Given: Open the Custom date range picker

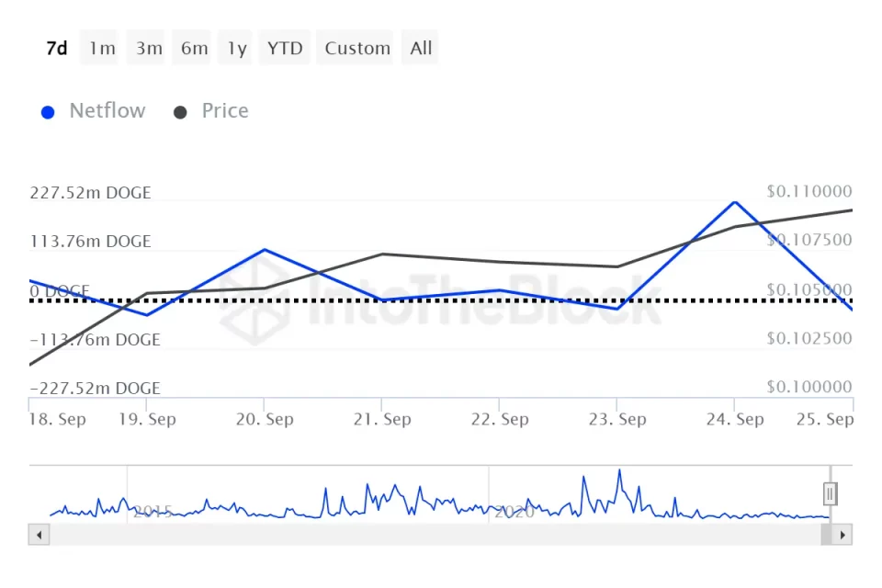Looking at the screenshot, I should tap(357, 49).
